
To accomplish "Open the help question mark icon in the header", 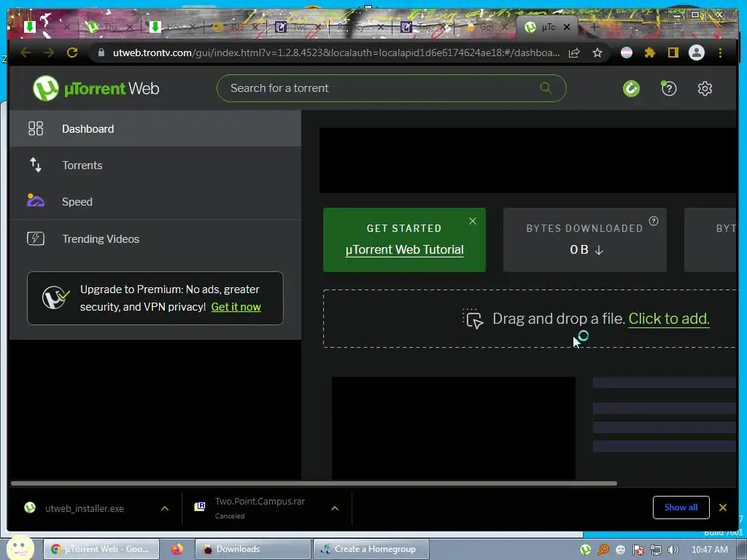I will tap(668, 88).
